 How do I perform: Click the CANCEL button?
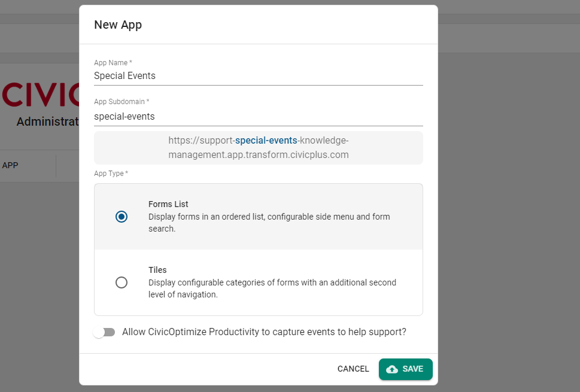coord(353,369)
